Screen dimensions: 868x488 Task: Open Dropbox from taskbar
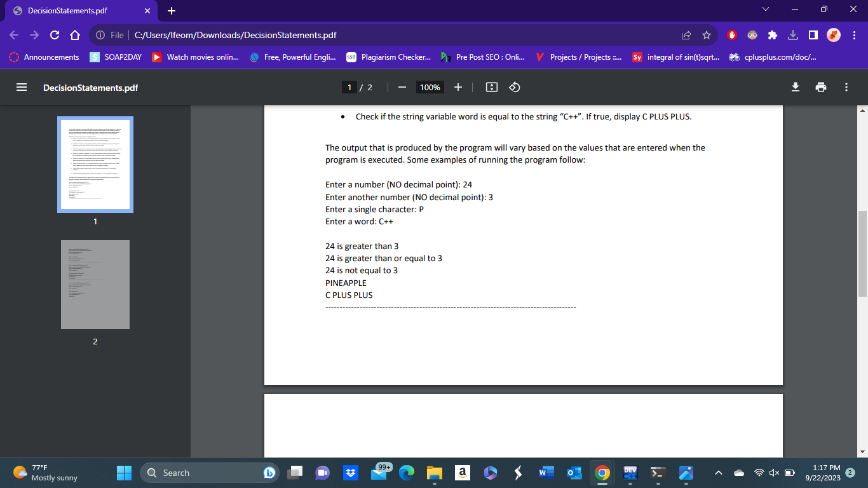[x=350, y=473]
